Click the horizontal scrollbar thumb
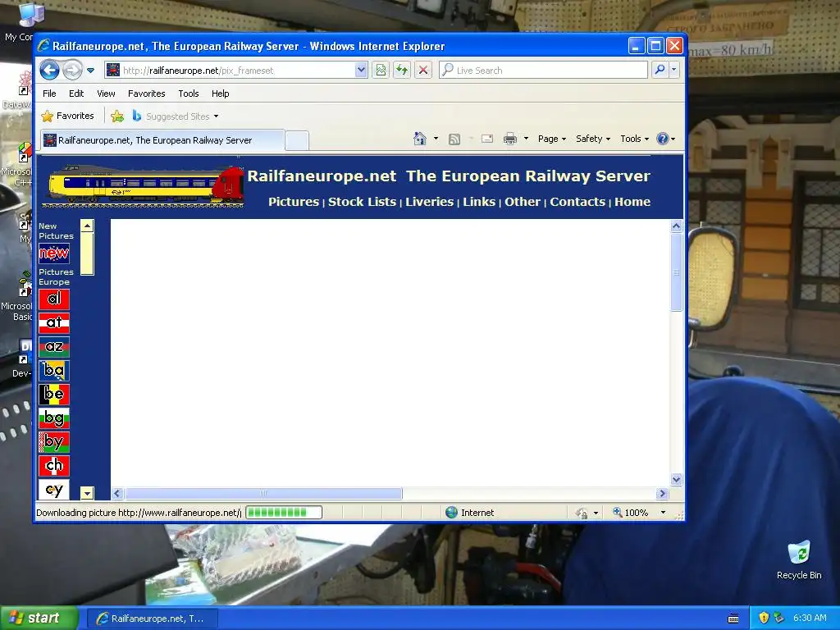 coord(263,493)
